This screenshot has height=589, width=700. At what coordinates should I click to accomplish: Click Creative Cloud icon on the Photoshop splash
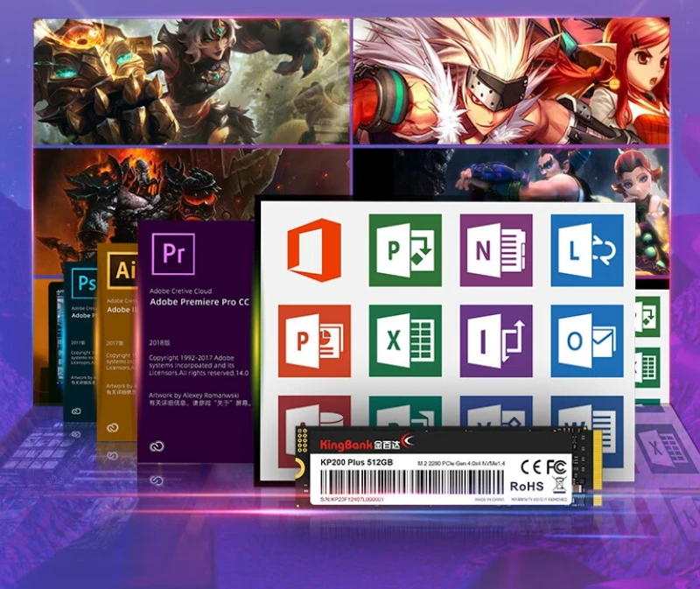(x=76, y=410)
